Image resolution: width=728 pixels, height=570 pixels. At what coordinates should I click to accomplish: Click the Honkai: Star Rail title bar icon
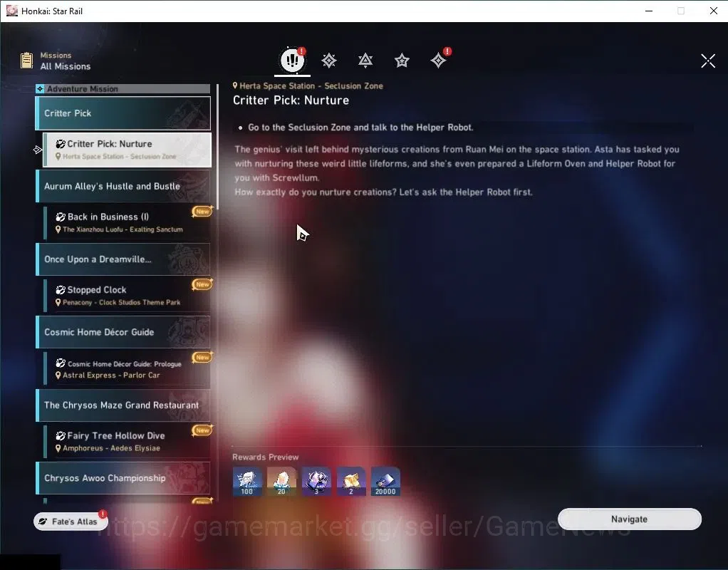coord(11,11)
